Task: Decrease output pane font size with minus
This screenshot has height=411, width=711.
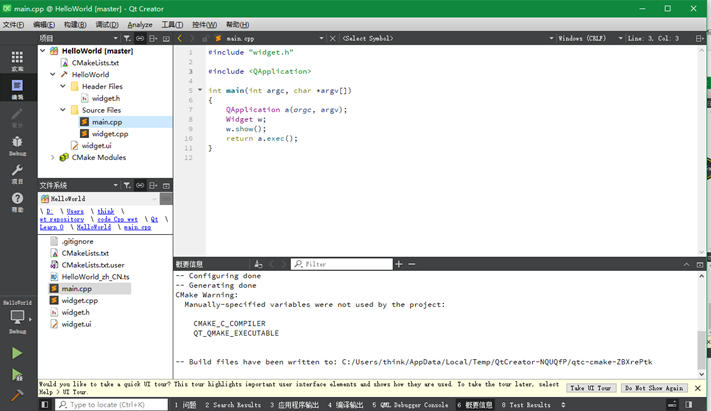Action: (412, 264)
